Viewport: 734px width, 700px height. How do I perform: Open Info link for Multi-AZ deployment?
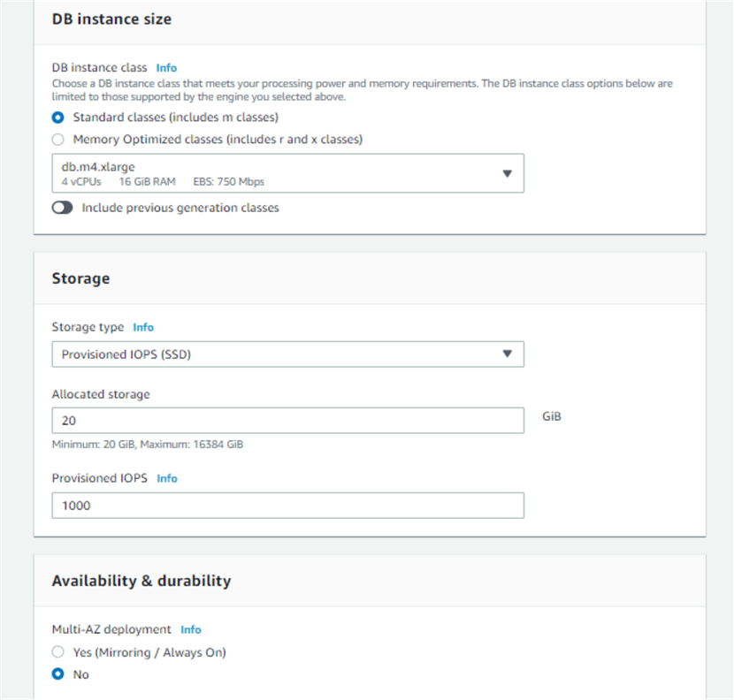[x=191, y=630]
